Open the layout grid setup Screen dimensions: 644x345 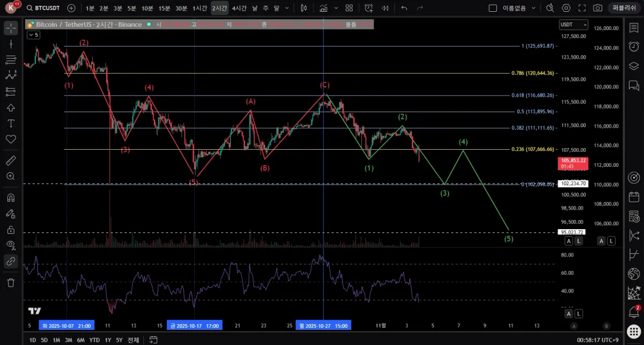tap(349, 8)
